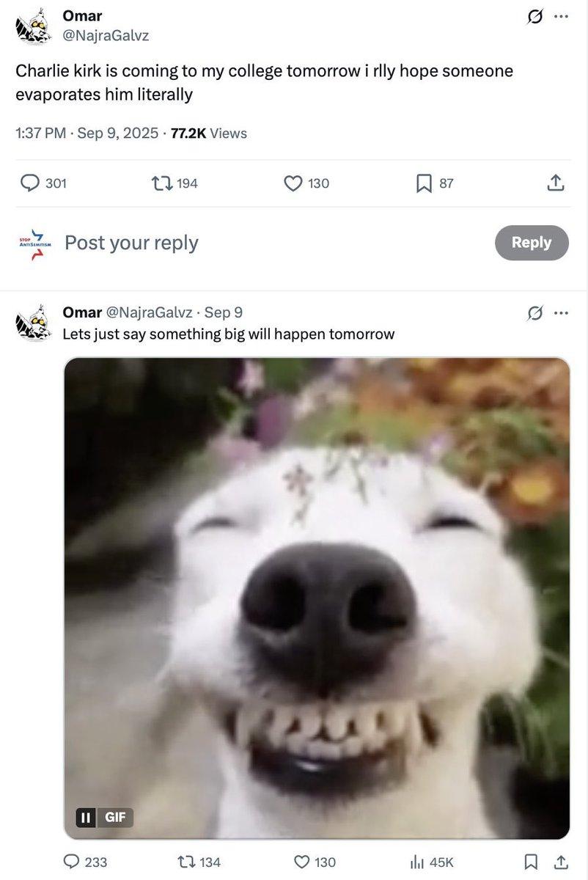Click the gray Reply button
This screenshot has width=588, height=880.
532,243
